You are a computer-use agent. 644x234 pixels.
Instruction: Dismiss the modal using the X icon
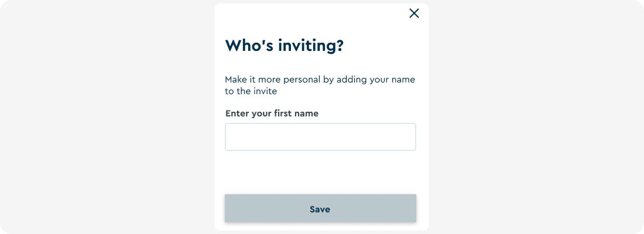pos(414,13)
